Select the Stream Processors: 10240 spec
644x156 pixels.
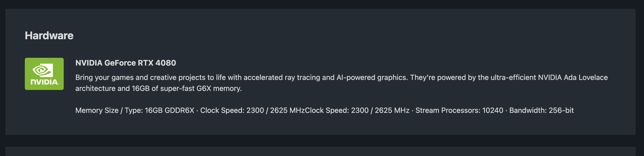coord(459,110)
